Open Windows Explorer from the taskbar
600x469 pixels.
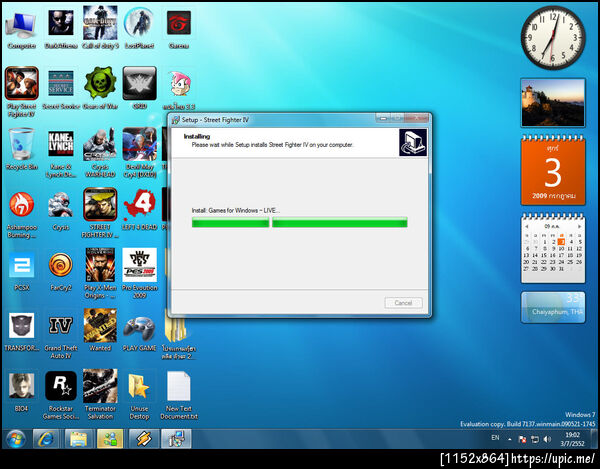(x=78, y=439)
